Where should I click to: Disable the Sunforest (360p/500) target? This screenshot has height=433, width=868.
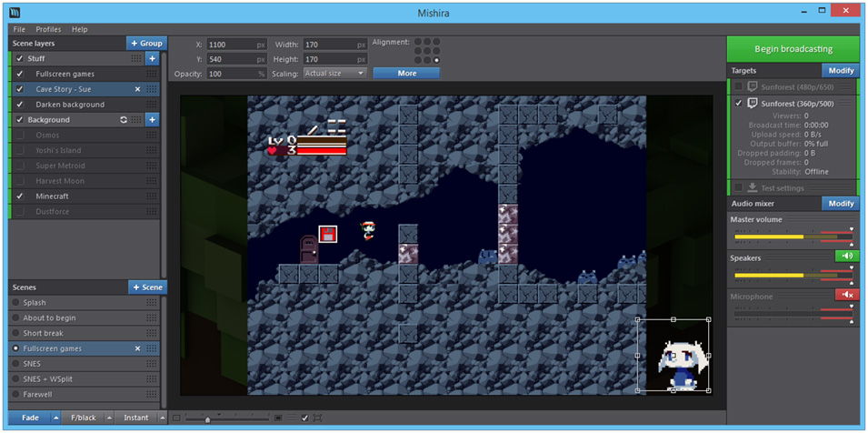738,104
